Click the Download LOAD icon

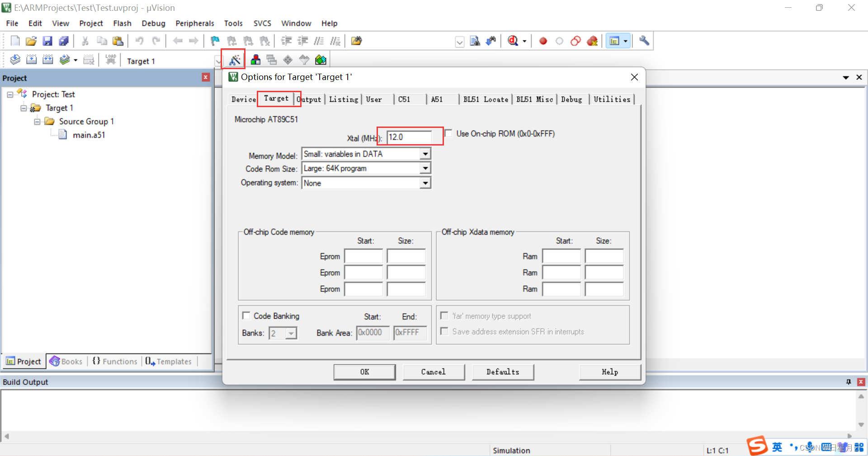111,60
